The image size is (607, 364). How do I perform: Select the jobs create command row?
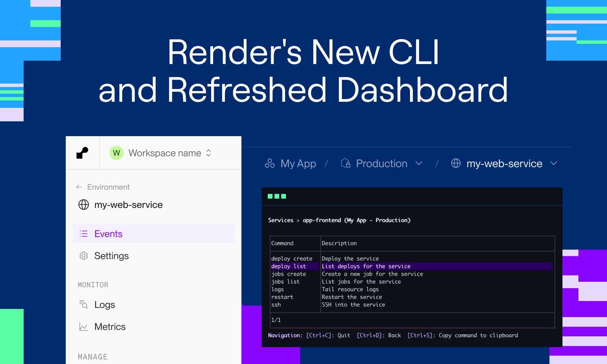(x=412, y=274)
